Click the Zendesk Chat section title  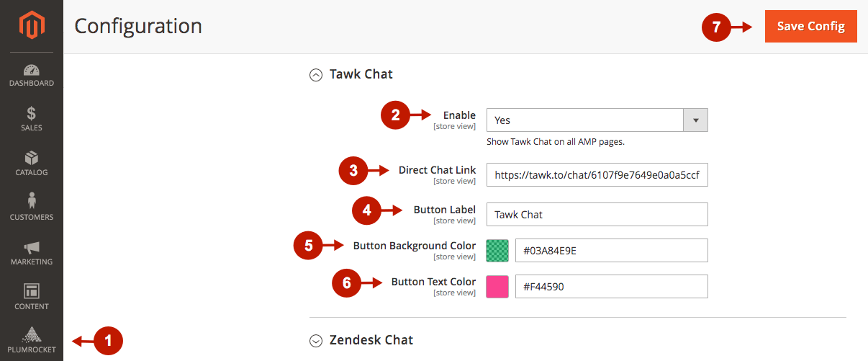click(x=371, y=340)
